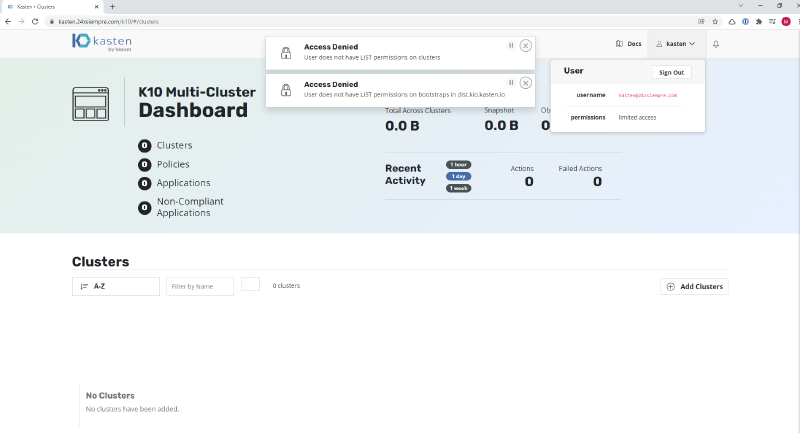Open the tab search chevron
The width and height of the screenshot is (800, 433).
pos(741,6)
